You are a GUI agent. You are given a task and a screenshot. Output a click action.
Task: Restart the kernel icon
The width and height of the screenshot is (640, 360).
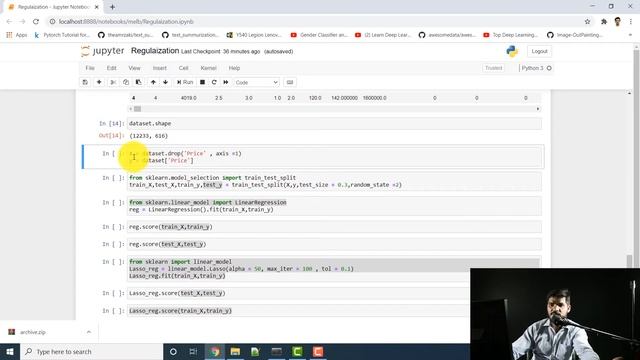click(x=214, y=82)
